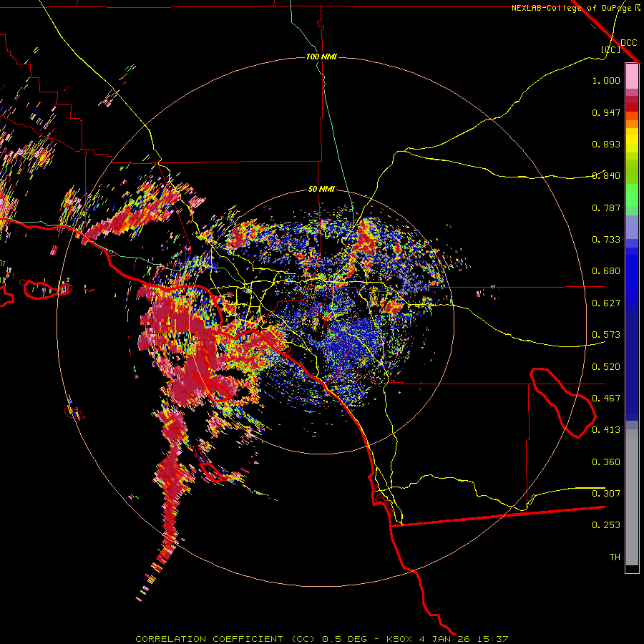Click the [CC] product label
Viewport: 644px width, 644px height.
[x=610, y=49]
